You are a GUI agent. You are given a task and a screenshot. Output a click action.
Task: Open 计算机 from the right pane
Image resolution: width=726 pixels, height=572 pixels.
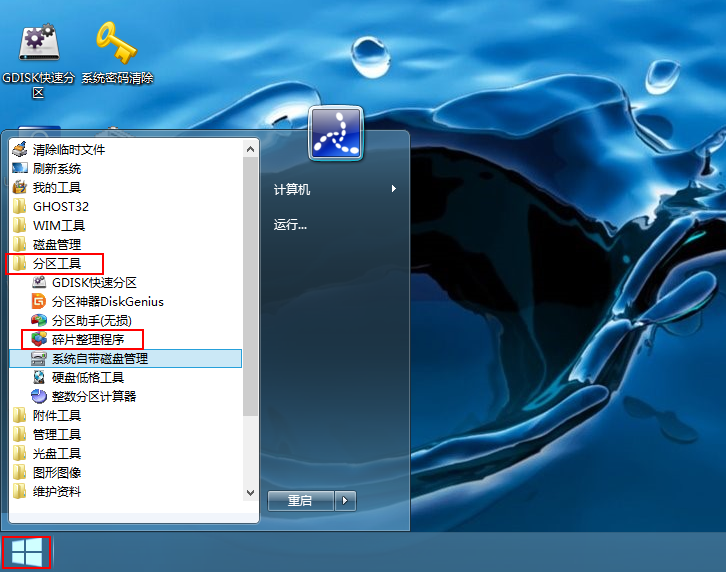click(x=292, y=189)
